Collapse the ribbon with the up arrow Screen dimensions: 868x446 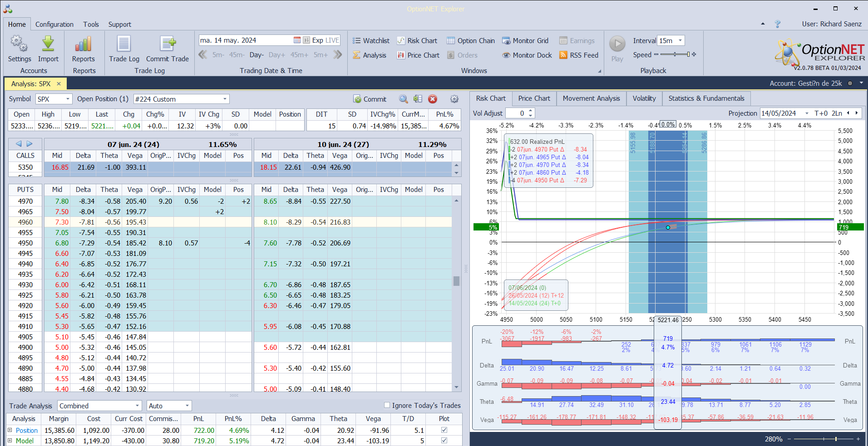tap(763, 24)
